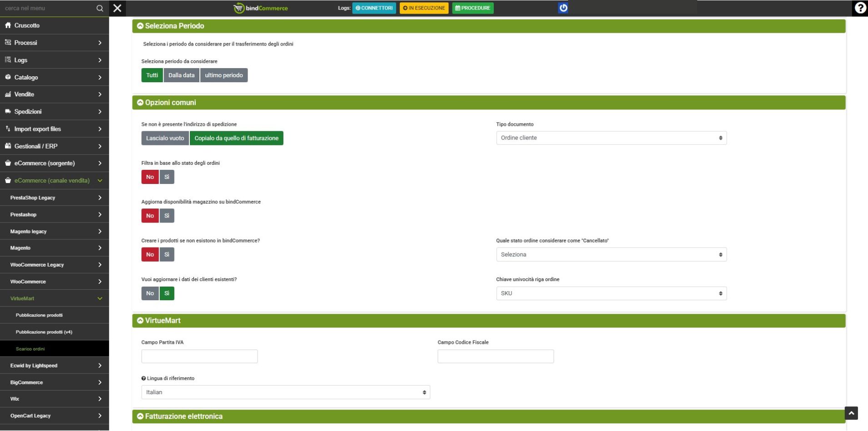The width and height of the screenshot is (868, 431).
Task: Collapse the Seleziona Periodo section header icon
Action: [140, 26]
